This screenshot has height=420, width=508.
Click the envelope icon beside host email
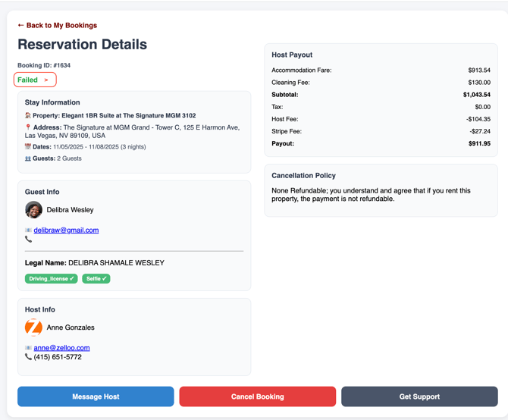(28, 348)
